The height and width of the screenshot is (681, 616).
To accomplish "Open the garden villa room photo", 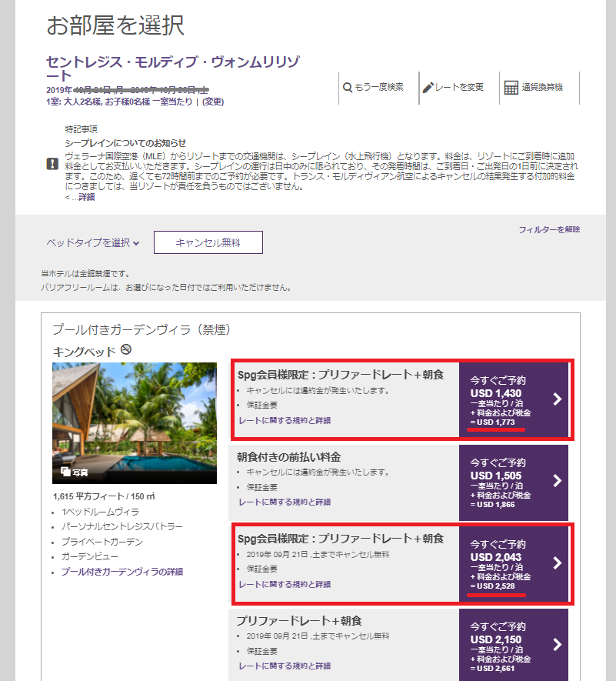I will (x=135, y=423).
